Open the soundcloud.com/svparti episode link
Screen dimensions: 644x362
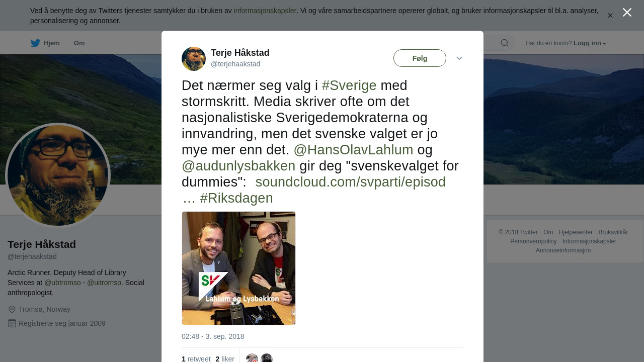click(351, 182)
